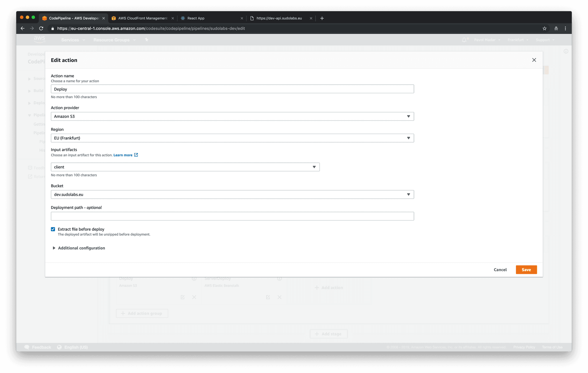
Task: Uncheck Extract file before deploy
Action: pos(53,229)
